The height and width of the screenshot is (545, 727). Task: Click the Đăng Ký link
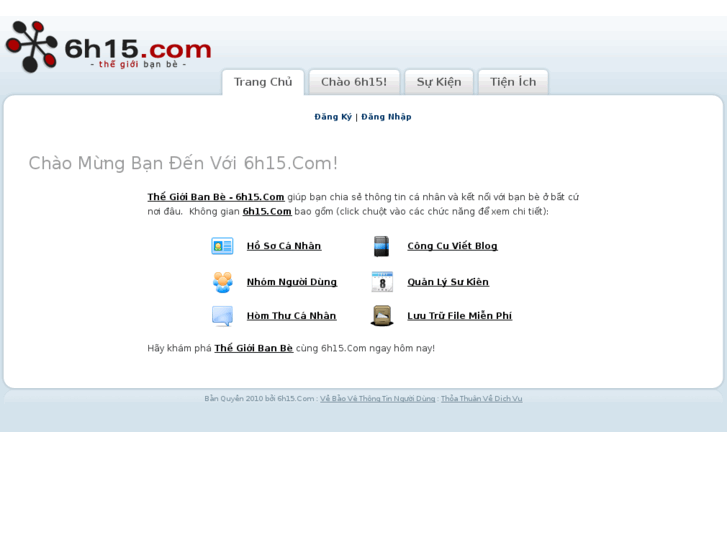tap(333, 117)
